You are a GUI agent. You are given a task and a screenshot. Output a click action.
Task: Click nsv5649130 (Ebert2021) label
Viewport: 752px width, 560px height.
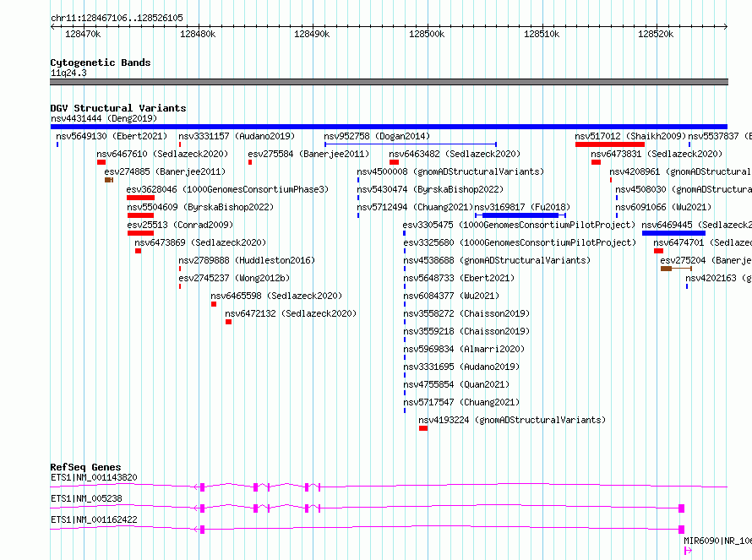[x=112, y=136]
